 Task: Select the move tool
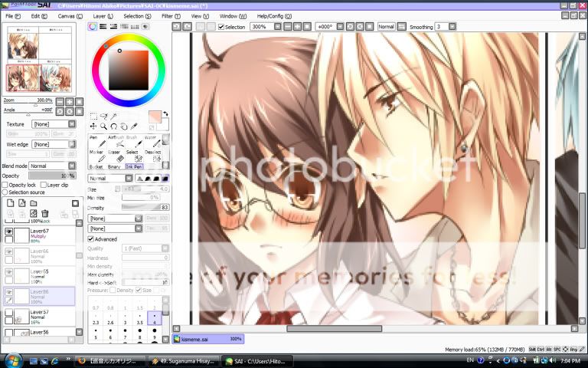pyautogui.click(x=93, y=127)
